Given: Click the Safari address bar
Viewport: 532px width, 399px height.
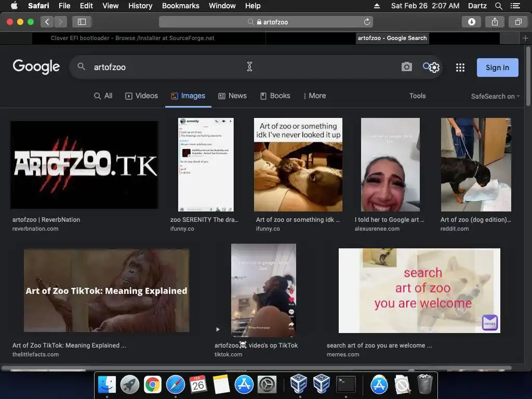Looking at the screenshot, I should pos(266,22).
